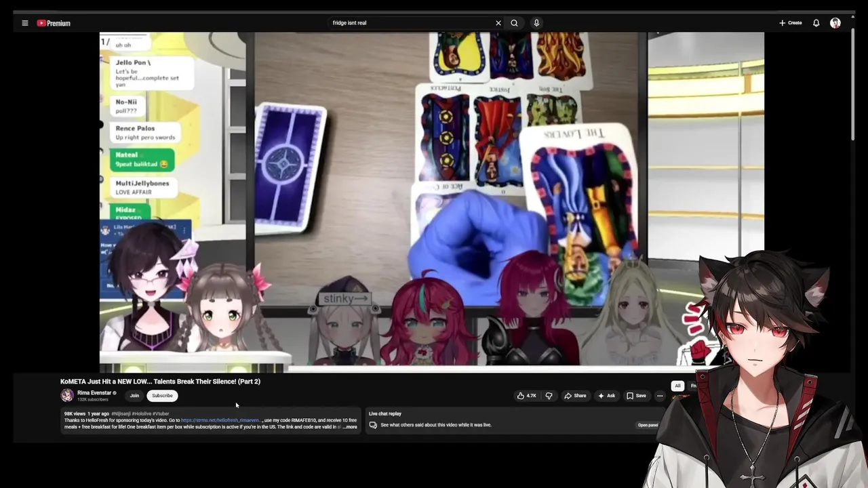Click the Live chat replay speech icon

point(373,425)
